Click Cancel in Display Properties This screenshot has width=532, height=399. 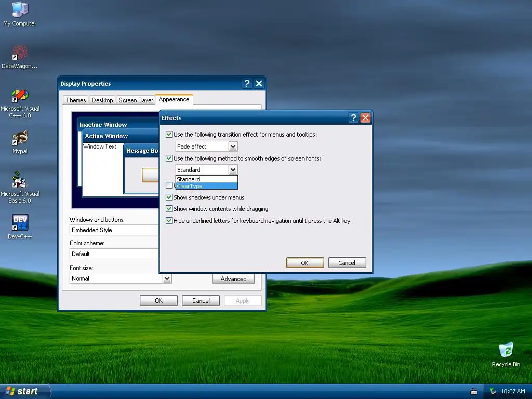click(x=201, y=301)
